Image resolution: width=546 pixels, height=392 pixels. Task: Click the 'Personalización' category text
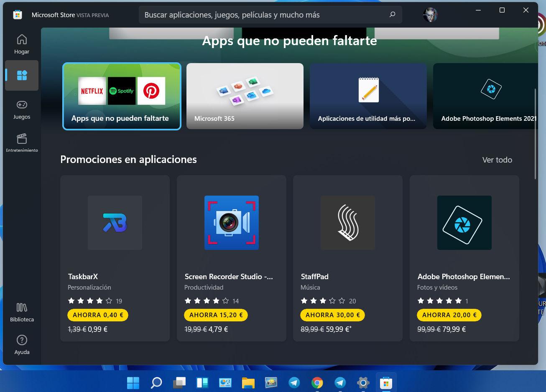coord(89,288)
